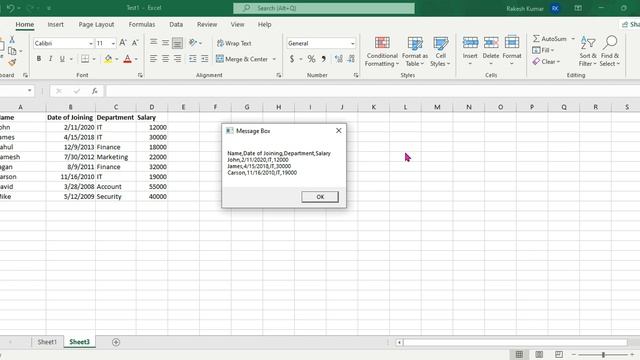Click the Font Color icon
640x360 pixels.
click(127, 59)
